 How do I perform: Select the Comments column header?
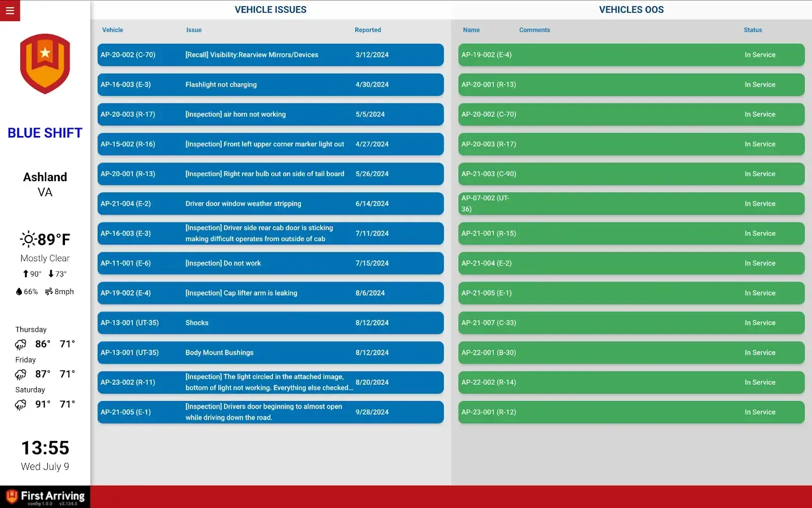pyautogui.click(x=534, y=30)
